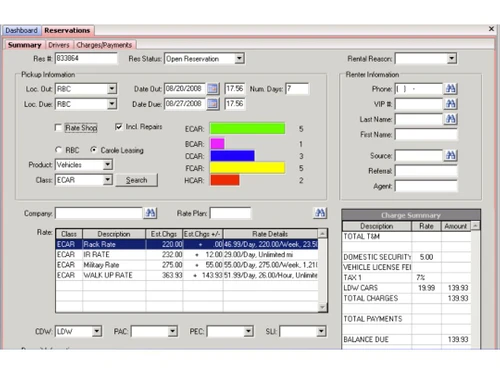The image size is (500, 375).
Task: Switch to the Drivers sub-tab
Action: point(59,45)
